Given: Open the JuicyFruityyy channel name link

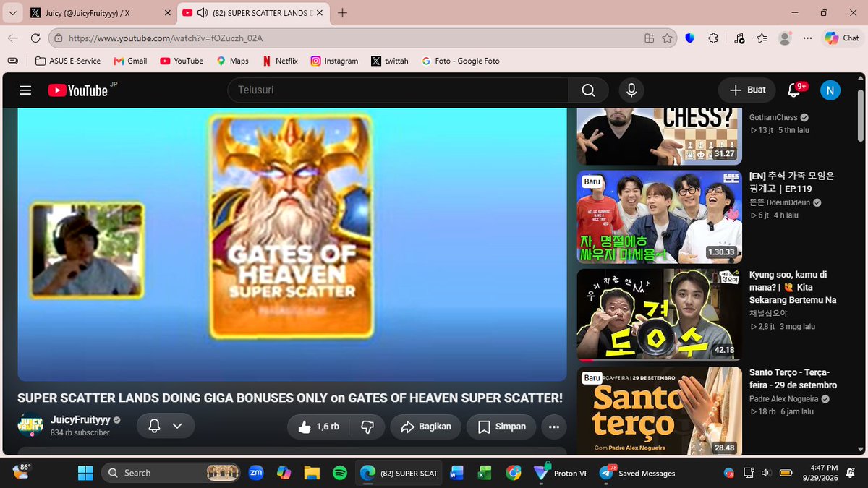Looking at the screenshot, I should (x=80, y=419).
